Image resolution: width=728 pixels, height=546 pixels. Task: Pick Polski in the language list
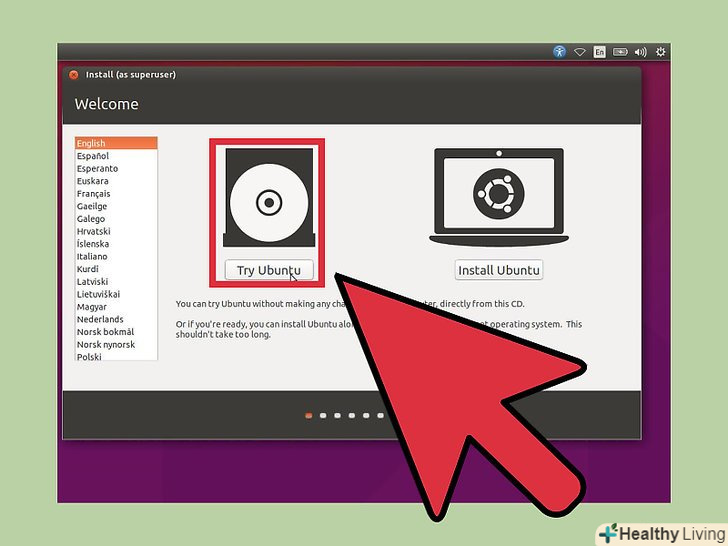point(90,356)
